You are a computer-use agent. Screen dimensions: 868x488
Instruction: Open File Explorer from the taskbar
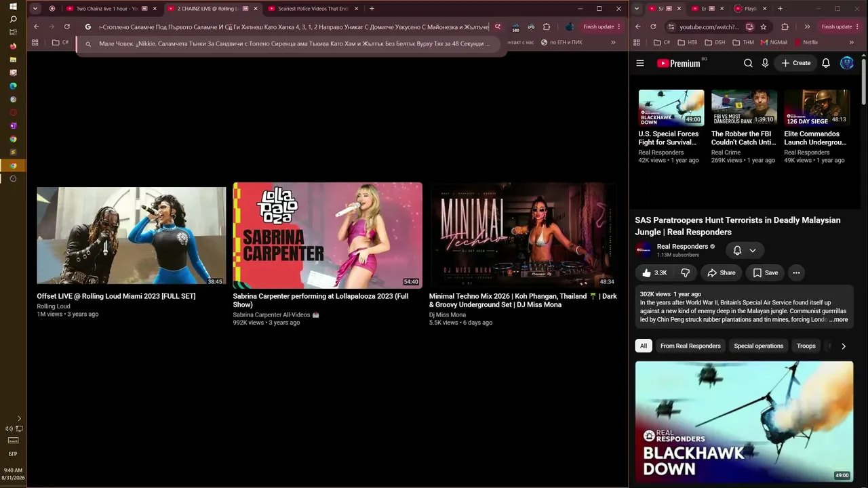click(13, 60)
